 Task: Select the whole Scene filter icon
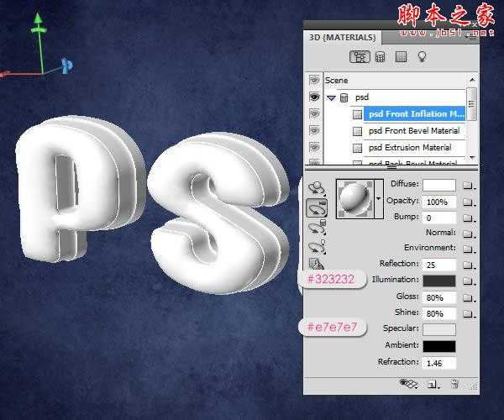point(360,57)
